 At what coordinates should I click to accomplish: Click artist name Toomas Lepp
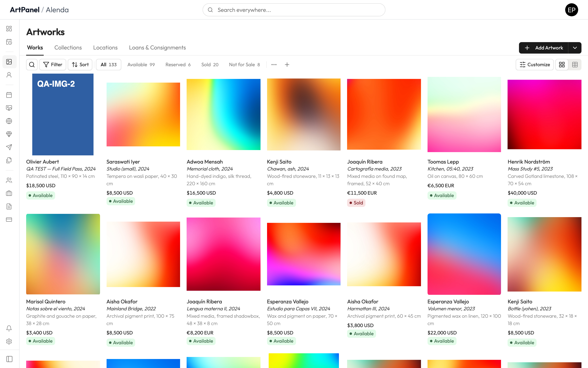tap(443, 162)
